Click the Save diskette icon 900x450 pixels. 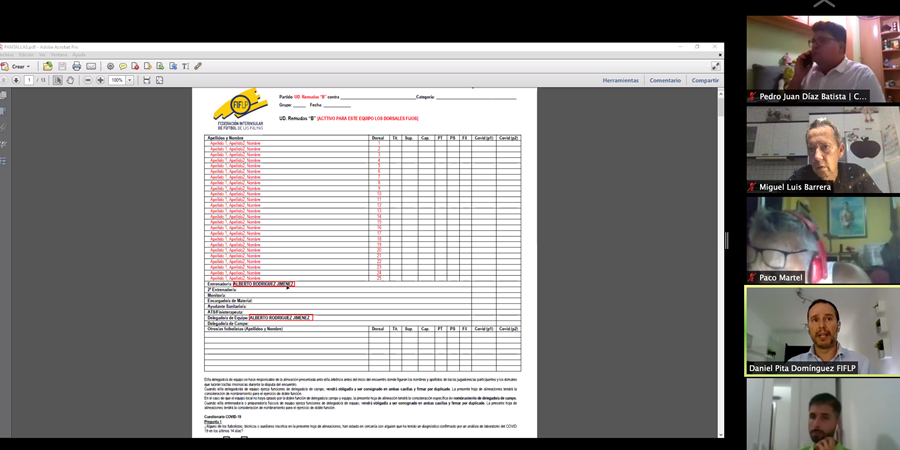point(62,67)
